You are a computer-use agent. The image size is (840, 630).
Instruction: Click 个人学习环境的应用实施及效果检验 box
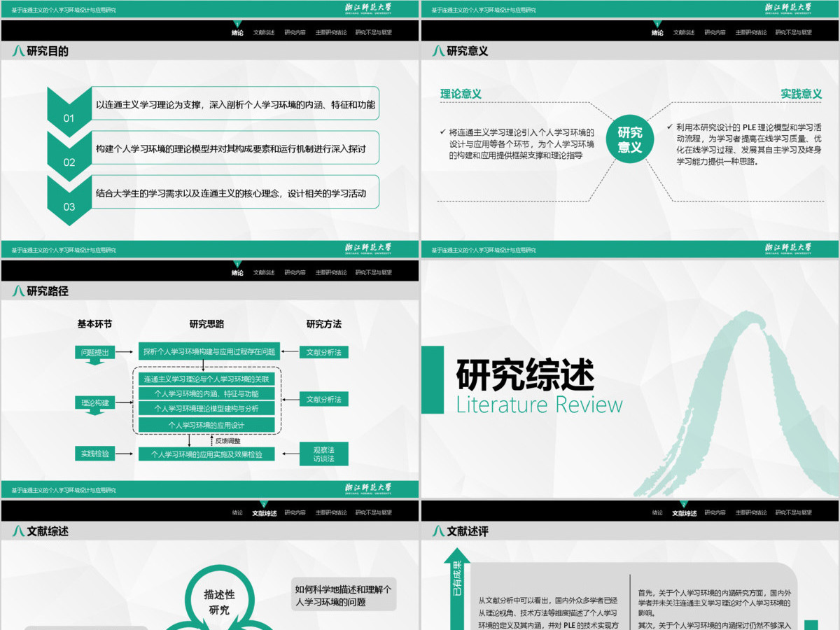coord(206,454)
